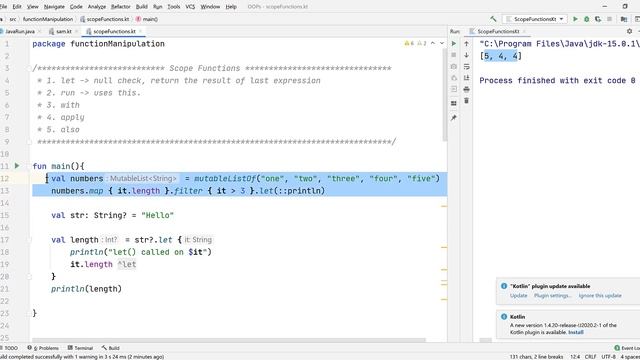Click the dump threads camera icon
This screenshot has height=360, width=640.
[453, 66]
